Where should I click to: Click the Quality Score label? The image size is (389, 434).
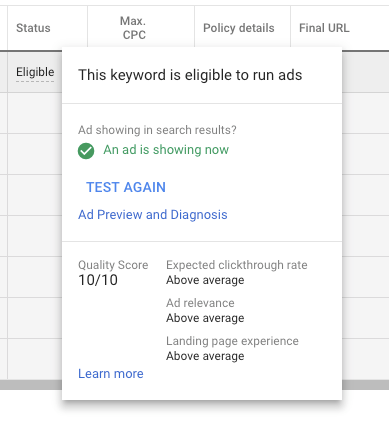(x=113, y=265)
